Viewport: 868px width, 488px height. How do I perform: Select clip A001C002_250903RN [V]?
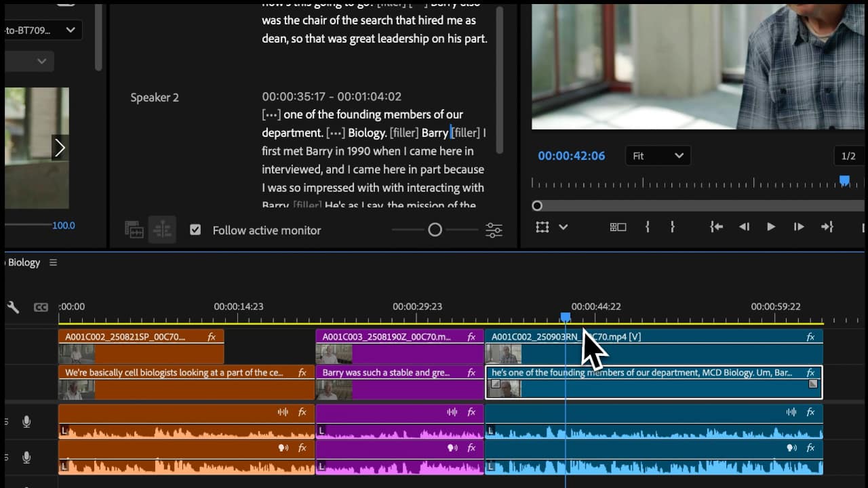(x=654, y=346)
